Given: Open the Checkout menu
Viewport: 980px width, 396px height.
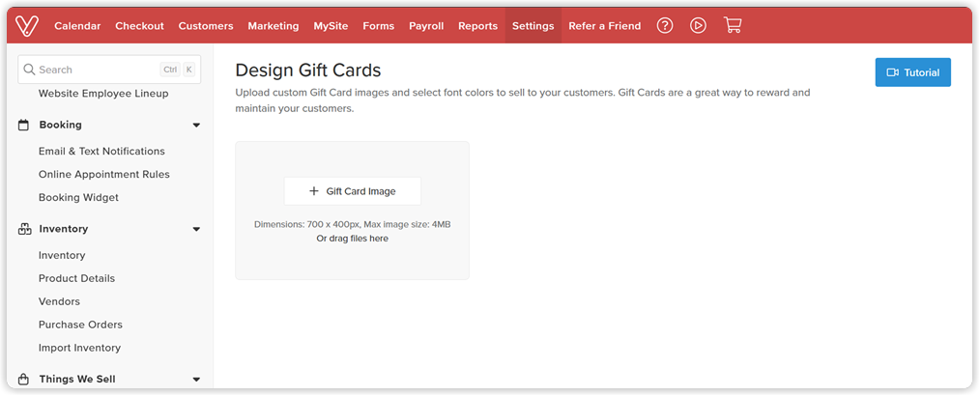Looking at the screenshot, I should click(x=139, y=26).
